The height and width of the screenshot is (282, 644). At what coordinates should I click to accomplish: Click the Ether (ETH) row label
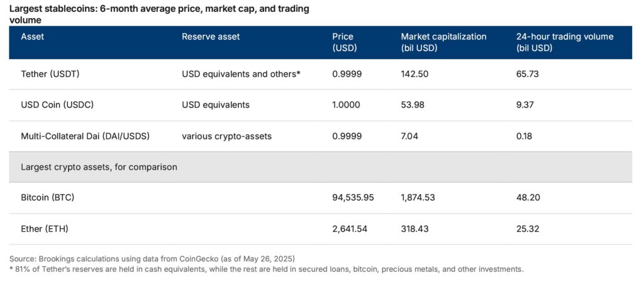click(44, 229)
